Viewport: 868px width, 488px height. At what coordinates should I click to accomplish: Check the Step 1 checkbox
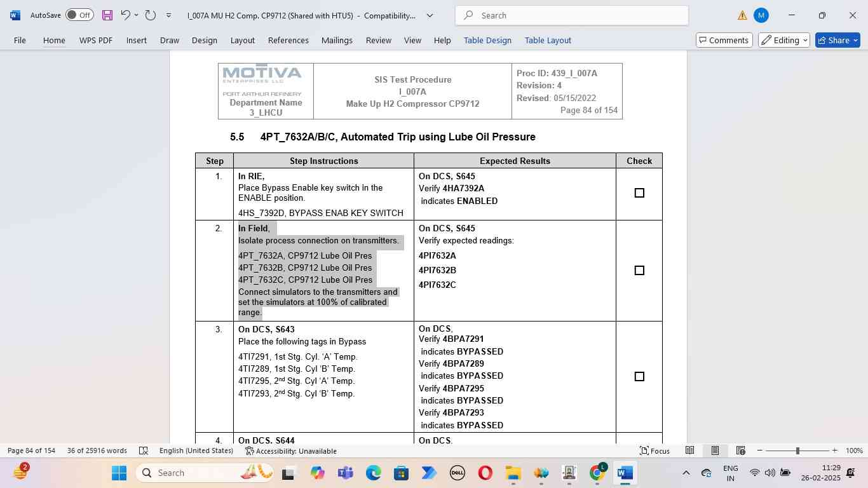pos(639,193)
